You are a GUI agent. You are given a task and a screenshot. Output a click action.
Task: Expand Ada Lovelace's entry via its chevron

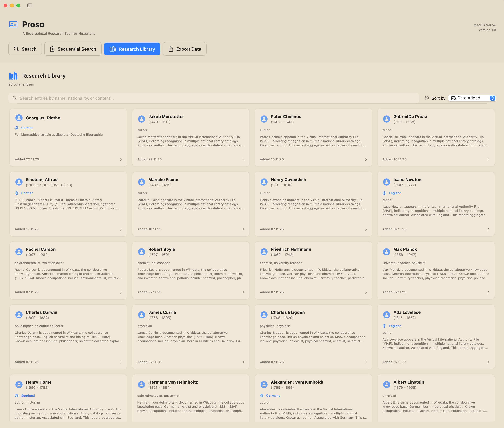pos(488,362)
